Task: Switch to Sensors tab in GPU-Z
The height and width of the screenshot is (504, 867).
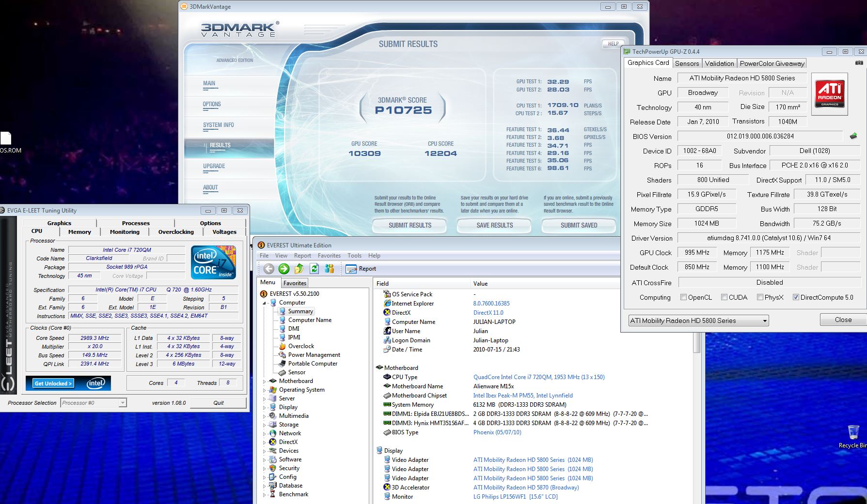Action: click(x=687, y=63)
